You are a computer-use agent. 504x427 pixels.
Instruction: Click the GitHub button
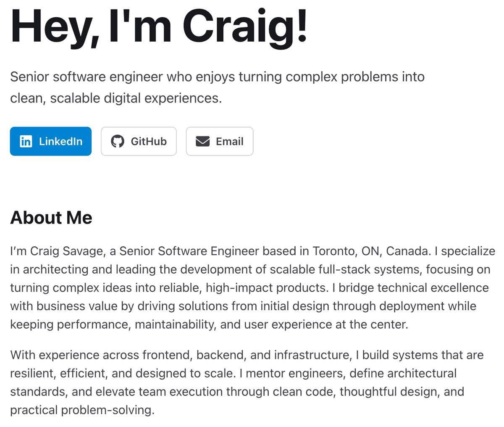(139, 141)
